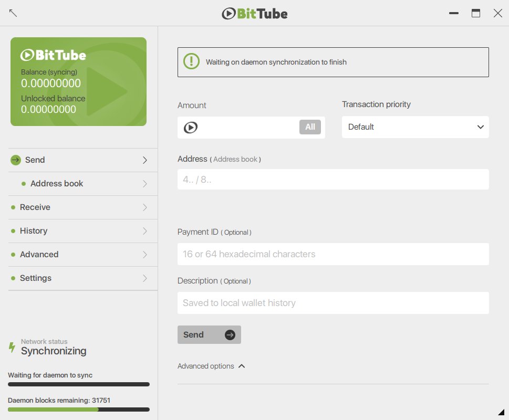Click the resize grip triangle at the window corner
509x420 pixels.
[501, 412]
